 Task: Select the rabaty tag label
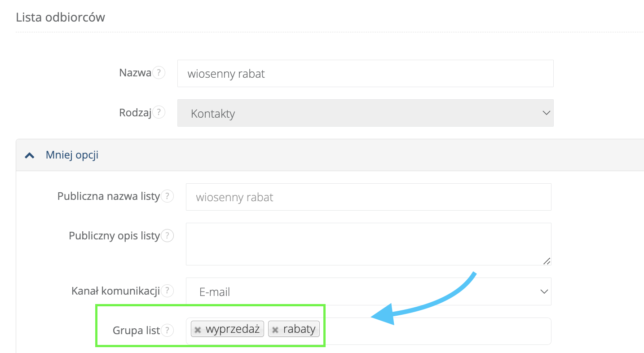[x=299, y=329]
